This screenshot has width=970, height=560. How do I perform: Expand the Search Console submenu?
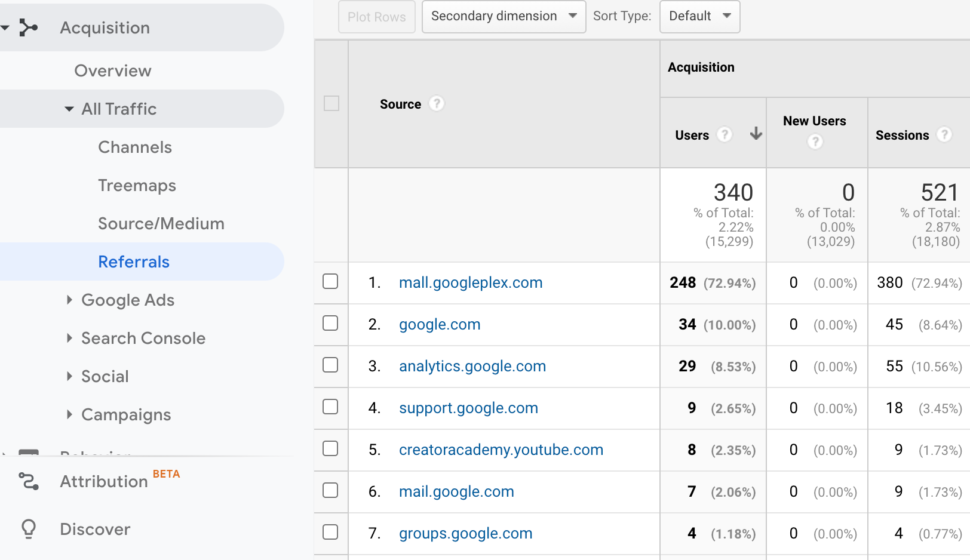(69, 338)
